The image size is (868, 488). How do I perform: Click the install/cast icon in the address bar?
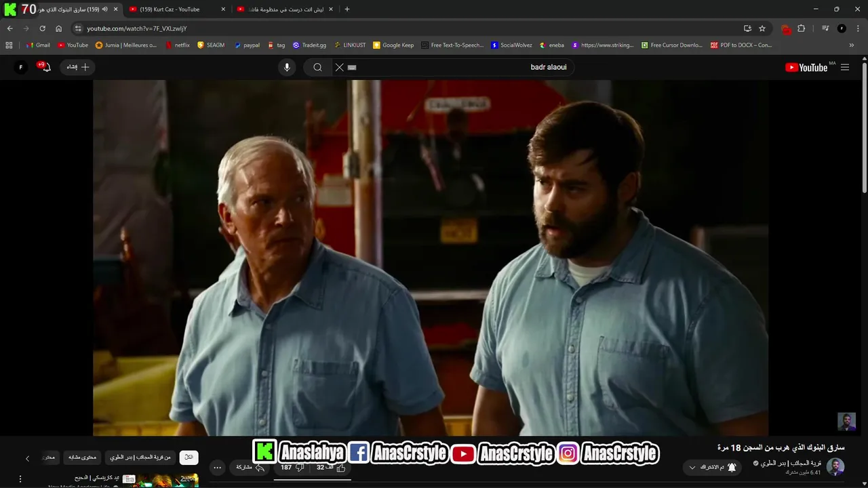747,28
